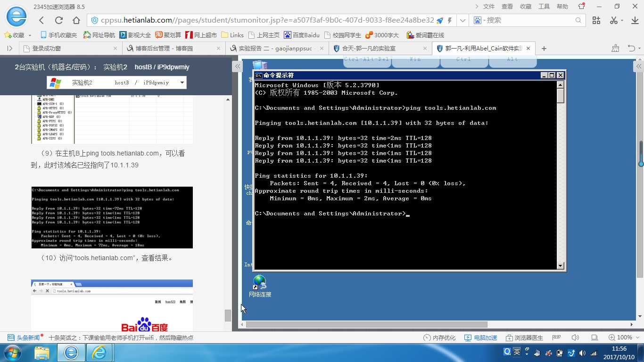Click the skin shirt icon
The height and width of the screenshot is (362, 644).
[581, 6]
